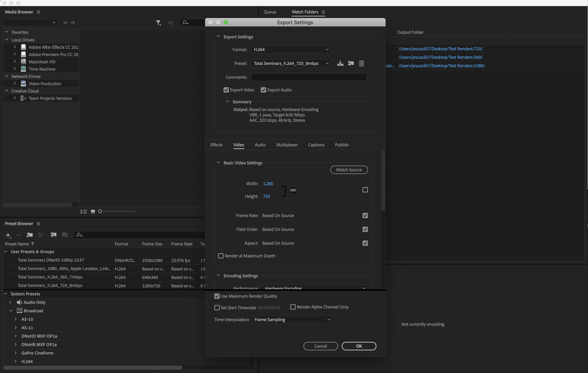Expand the Macintosh HD drive
Viewport: 588px width, 373px height.
point(15,61)
